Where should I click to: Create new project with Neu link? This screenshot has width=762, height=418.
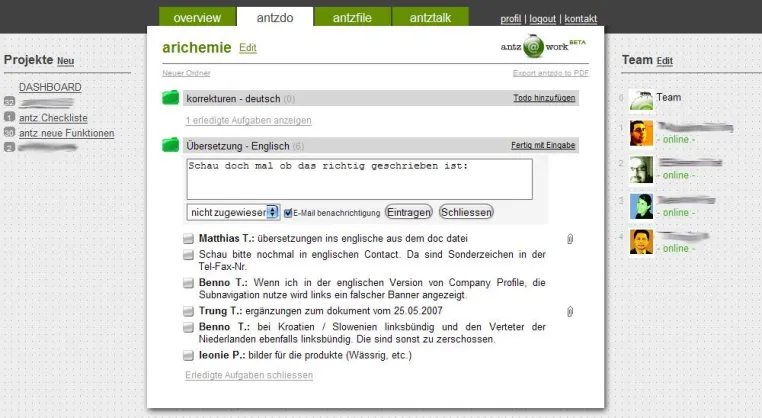[66, 61]
